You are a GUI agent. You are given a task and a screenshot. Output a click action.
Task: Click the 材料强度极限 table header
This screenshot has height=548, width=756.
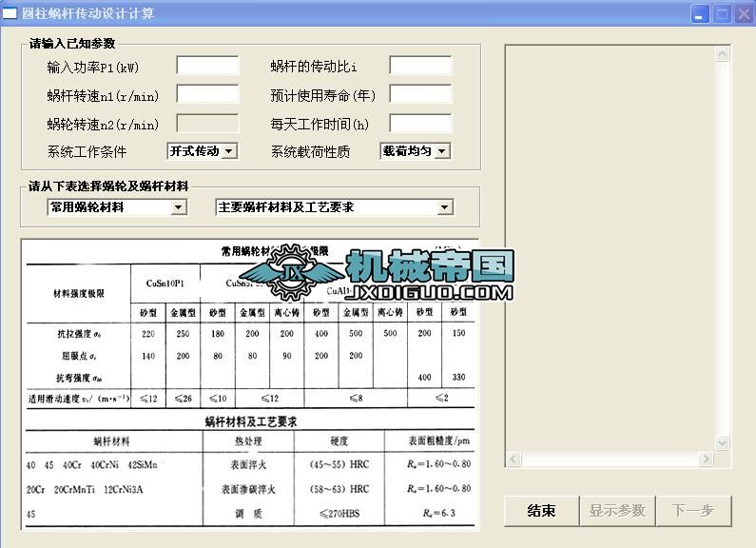click(79, 294)
